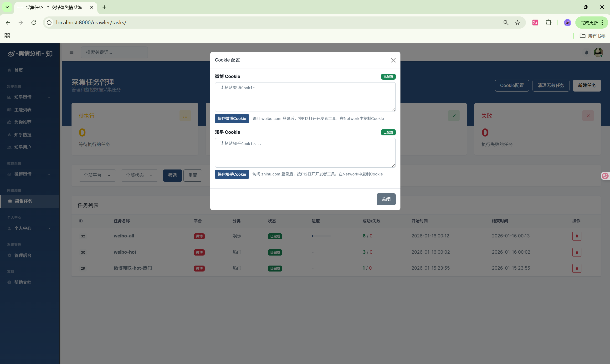Open the 全部状态 status dropdown
Image resolution: width=610 pixels, height=364 pixels.
click(139, 175)
